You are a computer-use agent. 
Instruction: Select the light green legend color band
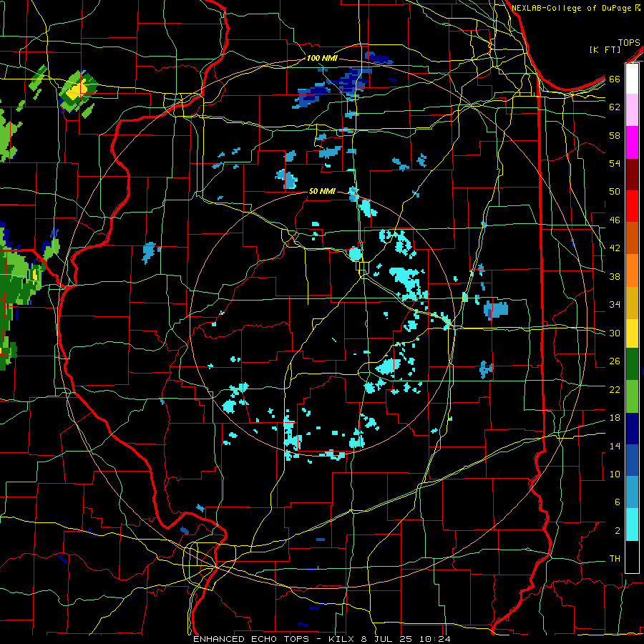click(632, 396)
